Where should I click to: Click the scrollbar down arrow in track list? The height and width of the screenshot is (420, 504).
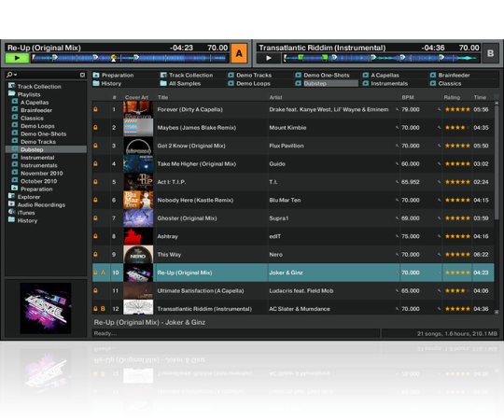497,312
